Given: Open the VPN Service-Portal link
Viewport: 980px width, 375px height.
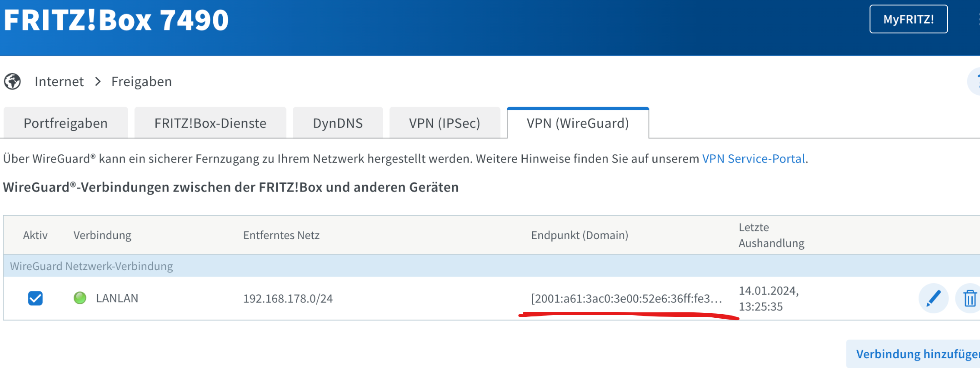Looking at the screenshot, I should coord(754,158).
